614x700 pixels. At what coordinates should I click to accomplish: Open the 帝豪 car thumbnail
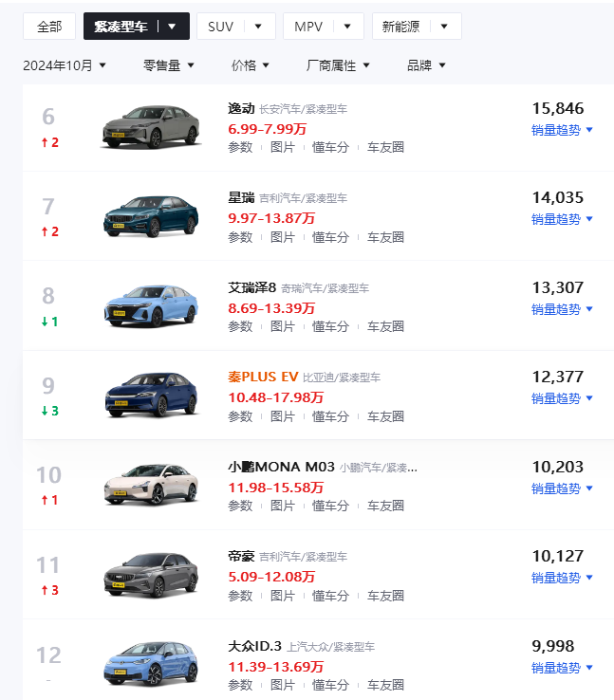tap(151, 575)
